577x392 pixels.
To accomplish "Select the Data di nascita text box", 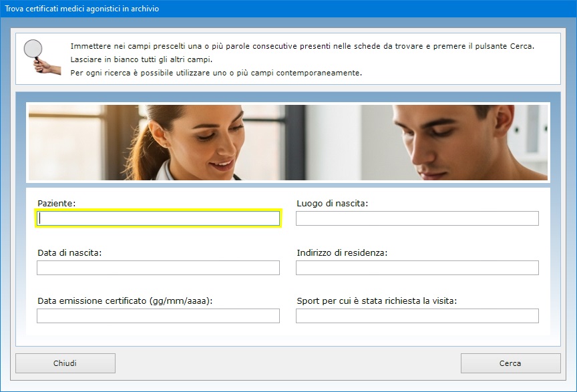I will click(x=158, y=268).
